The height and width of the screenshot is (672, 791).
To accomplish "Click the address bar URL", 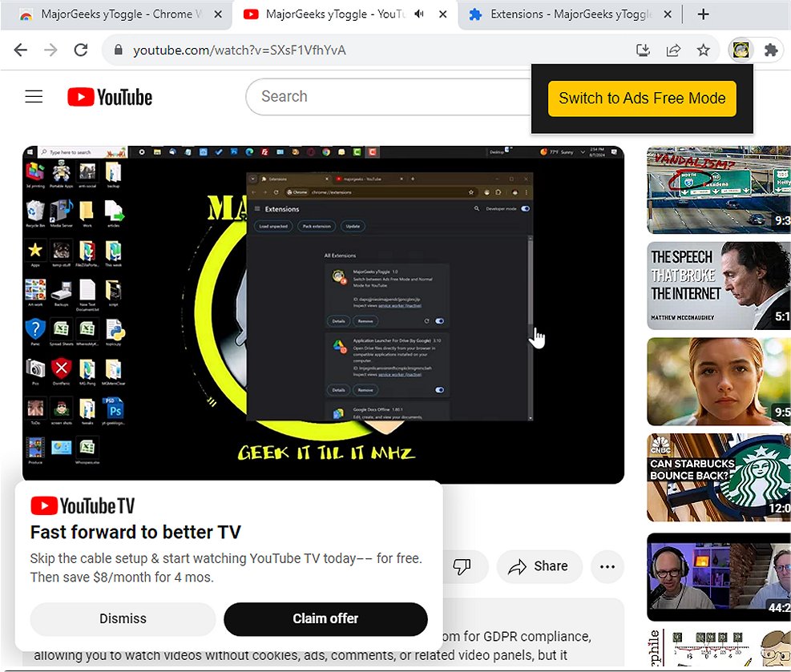I will (239, 50).
